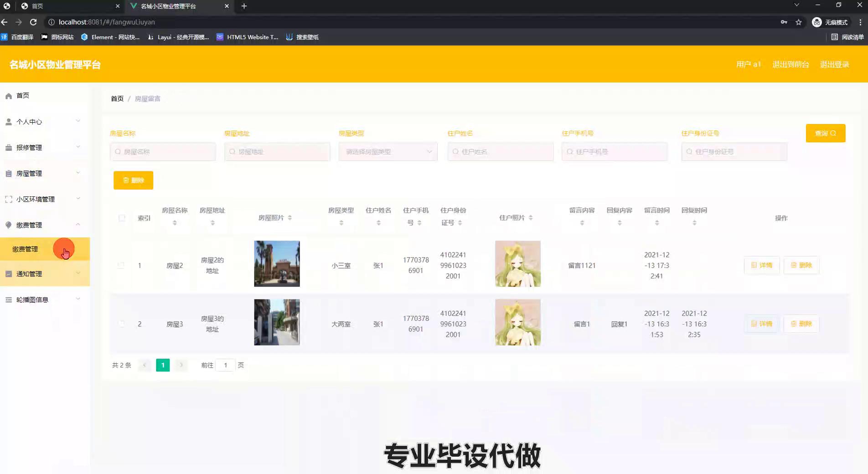Click the 住户姓名 search input field
The height and width of the screenshot is (474, 868).
click(500, 152)
